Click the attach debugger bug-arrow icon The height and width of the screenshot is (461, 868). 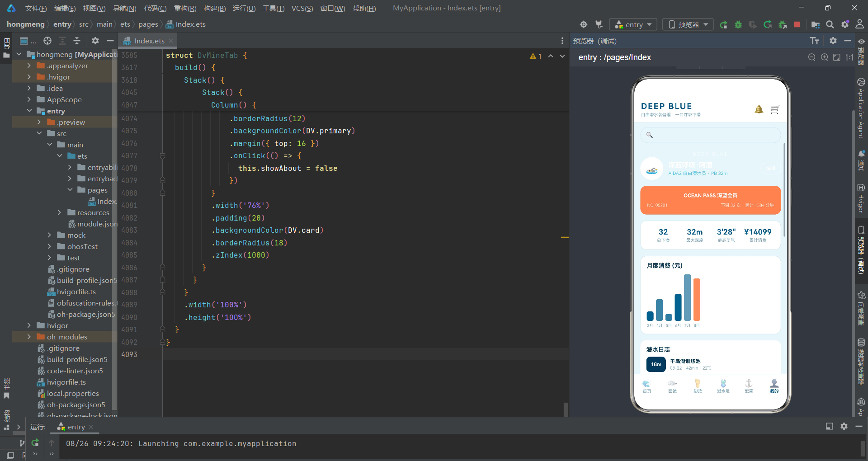pos(782,24)
